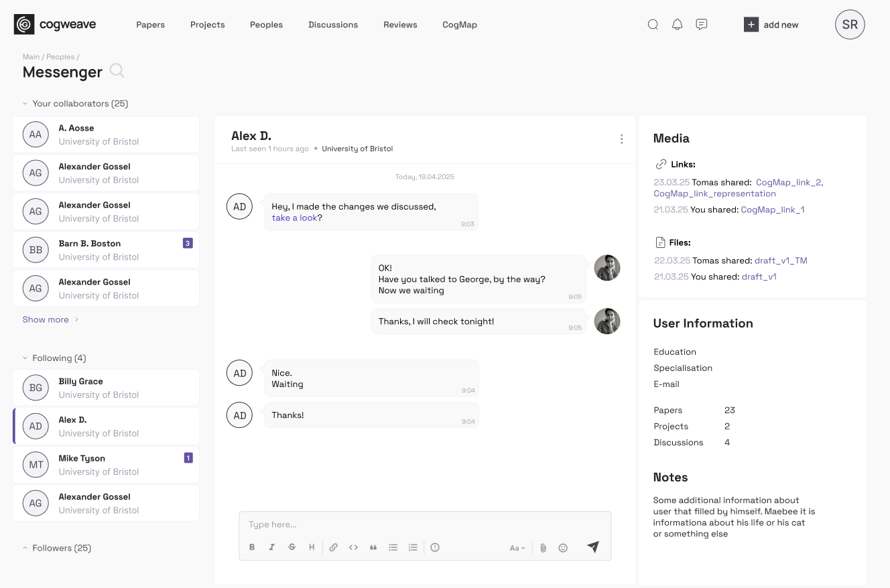Send the message with the paper plane icon
This screenshot has height=588, width=890.
click(x=592, y=547)
